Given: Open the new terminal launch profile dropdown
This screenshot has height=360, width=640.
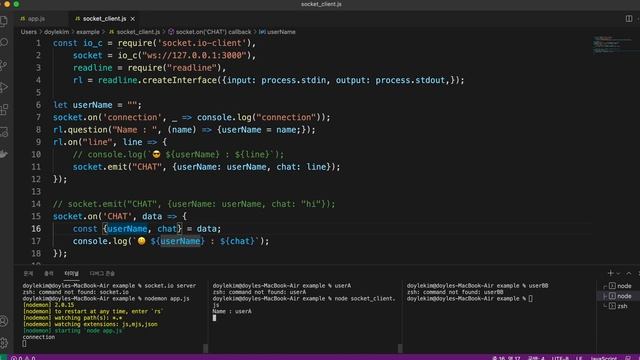Looking at the screenshot, I should [x=618, y=273].
